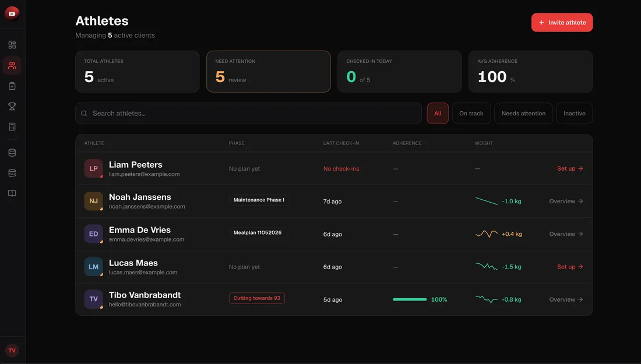The width and height of the screenshot is (641, 364).
Task: Click Lucas Maes weight trend sparkline
Action: pyautogui.click(x=487, y=266)
